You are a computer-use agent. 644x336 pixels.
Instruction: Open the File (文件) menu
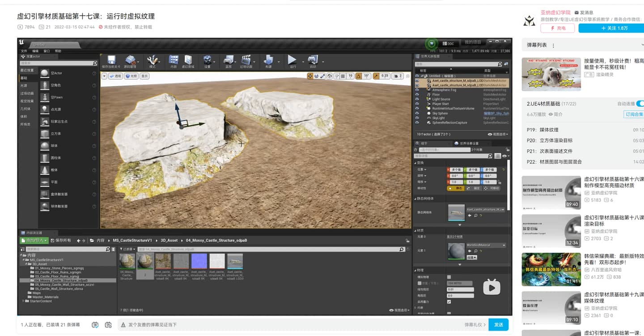coord(24,51)
